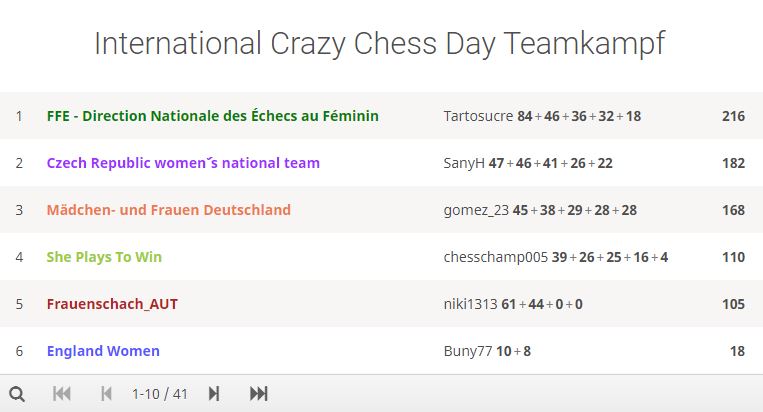The width and height of the screenshot is (763, 412).
Task: Open England Women team page
Action: coord(103,351)
